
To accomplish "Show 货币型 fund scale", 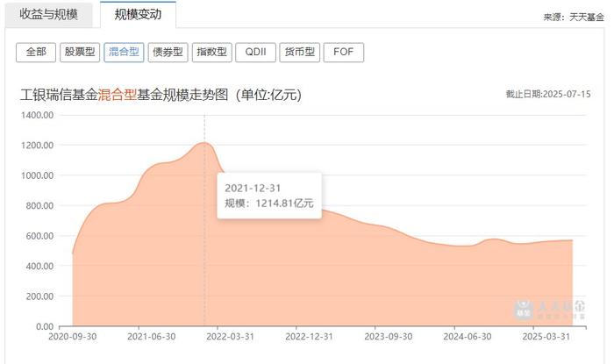I will 300,52.
